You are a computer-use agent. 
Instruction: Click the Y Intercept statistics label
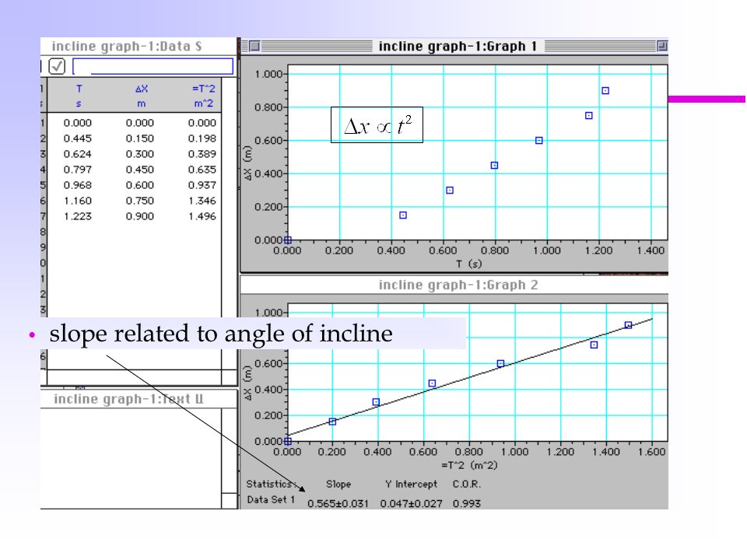click(x=411, y=485)
